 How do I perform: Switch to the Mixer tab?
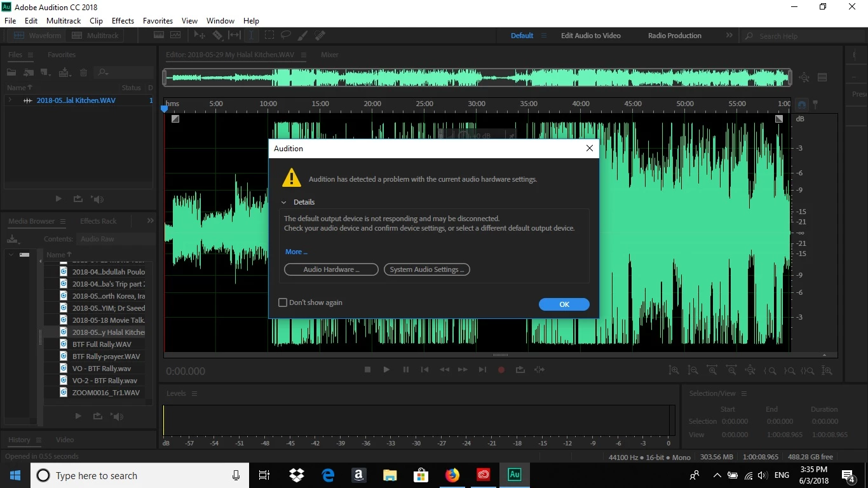[x=330, y=55]
